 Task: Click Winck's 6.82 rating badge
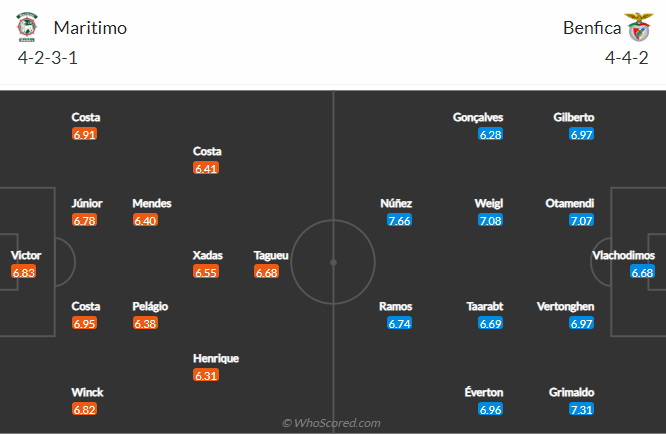coord(86,410)
